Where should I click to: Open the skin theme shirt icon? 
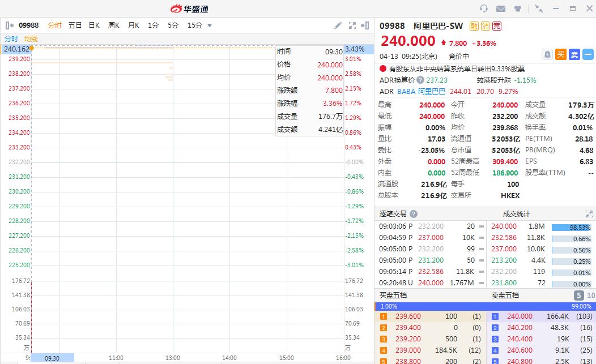point(517,8)
